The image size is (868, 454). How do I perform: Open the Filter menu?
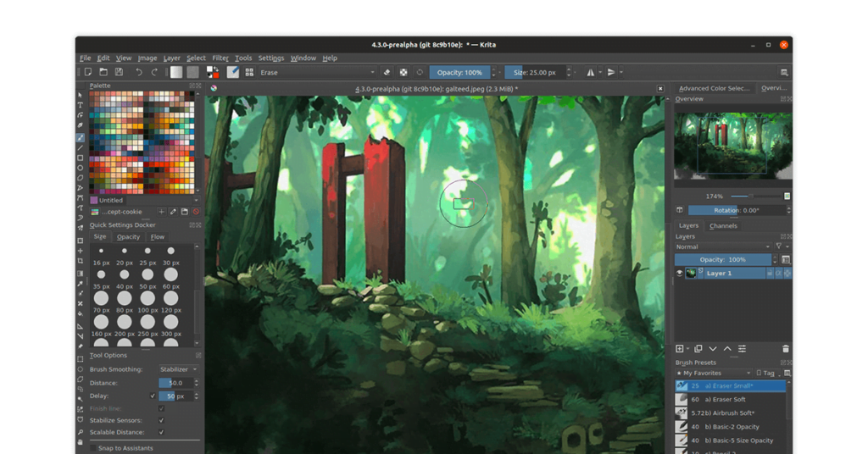coord(220,58)
